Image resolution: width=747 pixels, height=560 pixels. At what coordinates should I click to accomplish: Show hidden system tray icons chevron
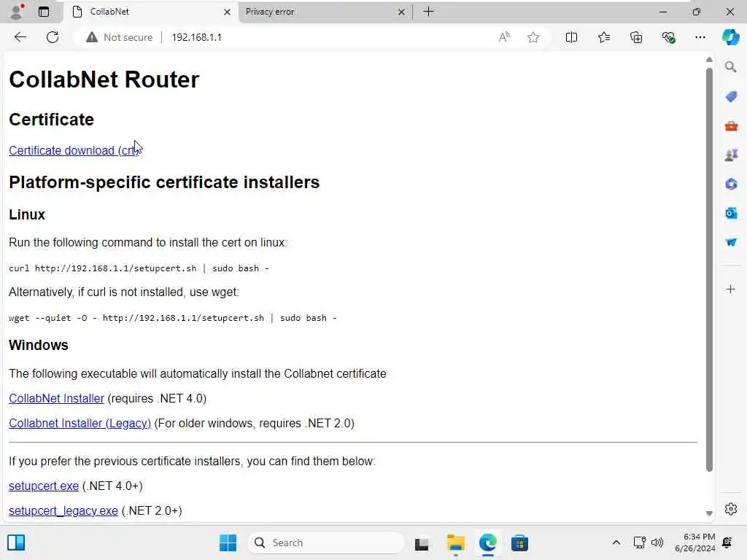(x=616, y=542)
